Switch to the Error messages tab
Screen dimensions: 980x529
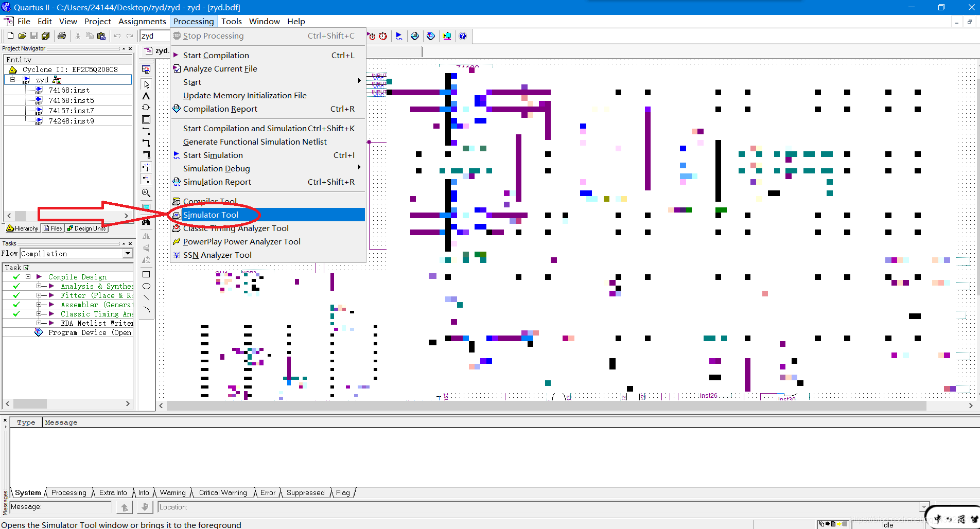(x=268, y=492)
